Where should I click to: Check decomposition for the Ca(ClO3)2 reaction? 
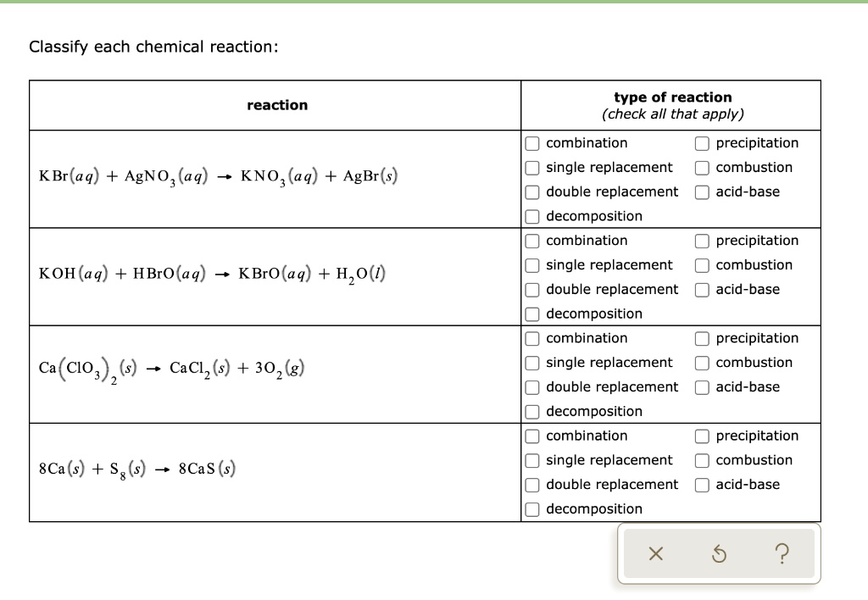coord(532,411)
